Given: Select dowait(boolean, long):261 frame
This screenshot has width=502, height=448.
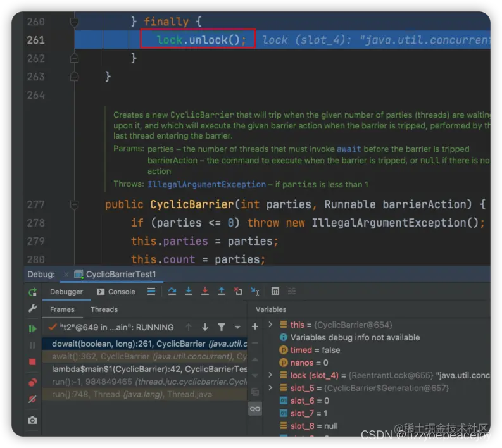Looking at the screenshot, I should pyautogui.click(x=145, y=344).
